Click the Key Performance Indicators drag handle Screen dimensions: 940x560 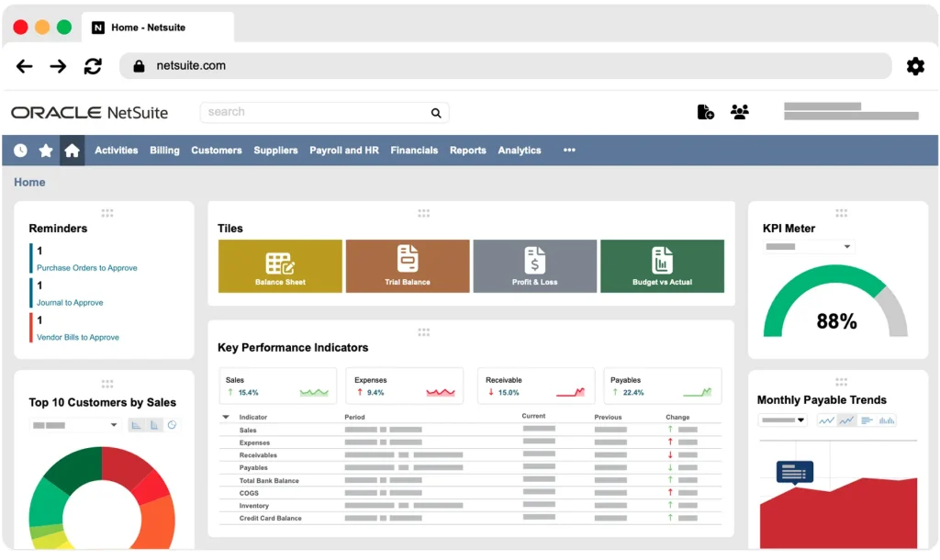pos(424,332)
